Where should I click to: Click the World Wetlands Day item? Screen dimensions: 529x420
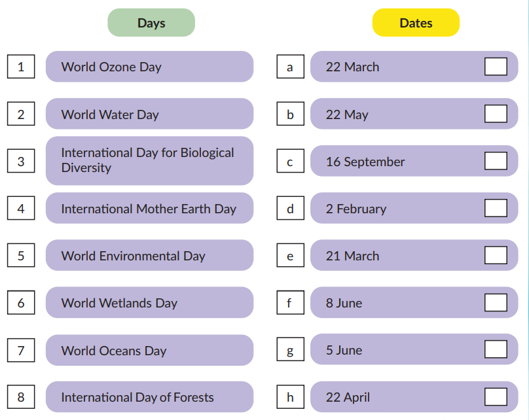(x=149, y=303)
